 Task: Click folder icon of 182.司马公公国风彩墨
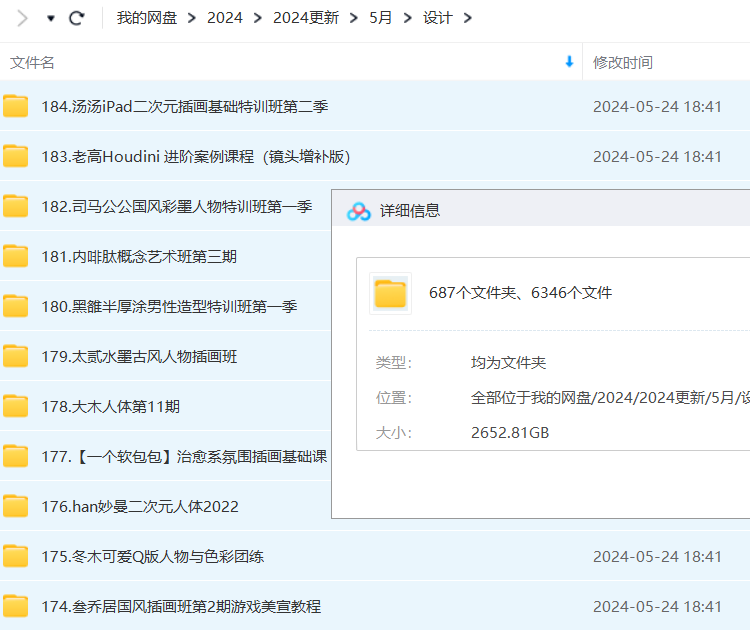point(16,206)
